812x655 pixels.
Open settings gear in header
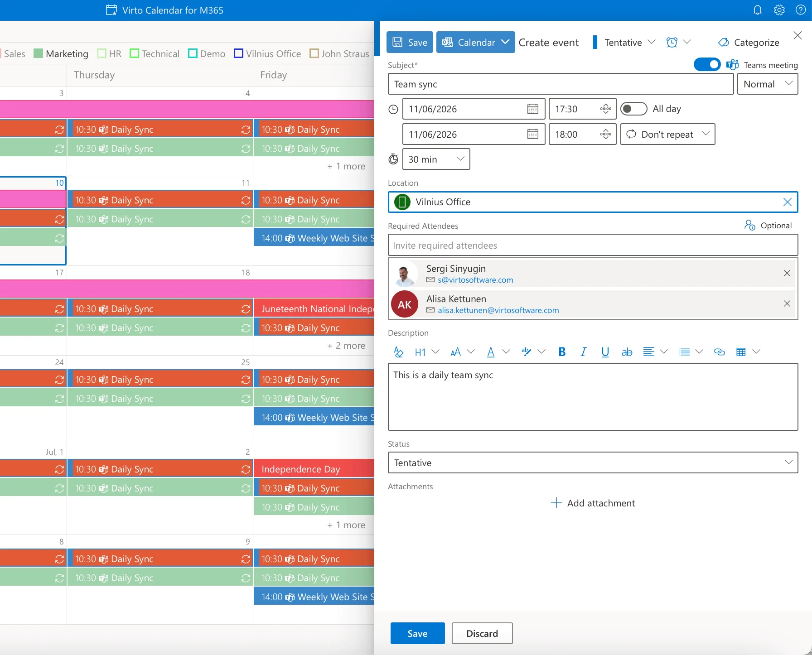(x=779, y=10)
